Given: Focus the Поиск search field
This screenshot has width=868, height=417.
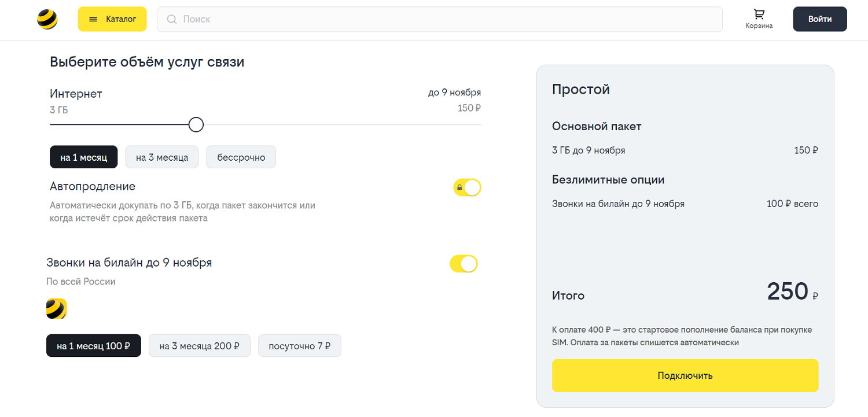Looking at the screenshot, I should pos(440,19).
